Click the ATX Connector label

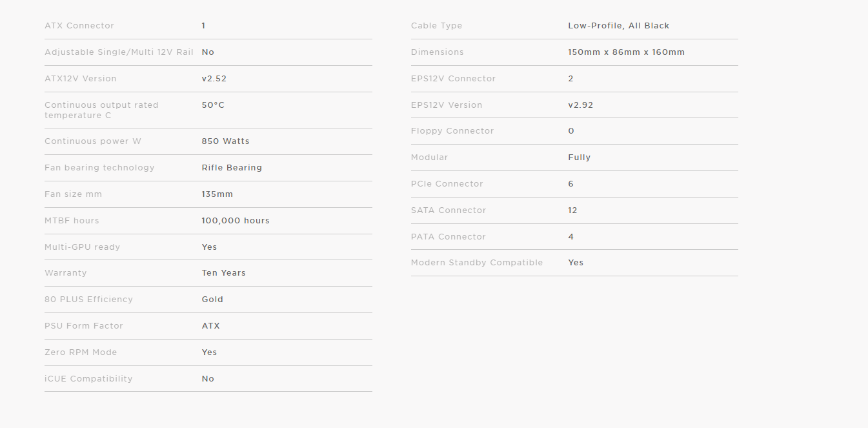tap(79, 26)
